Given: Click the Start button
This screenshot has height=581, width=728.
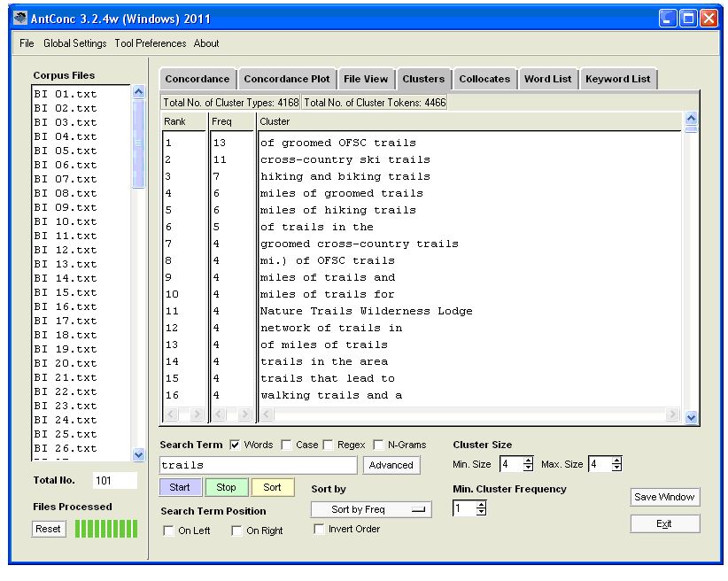Looking at the screenshot, I should 180,487.
